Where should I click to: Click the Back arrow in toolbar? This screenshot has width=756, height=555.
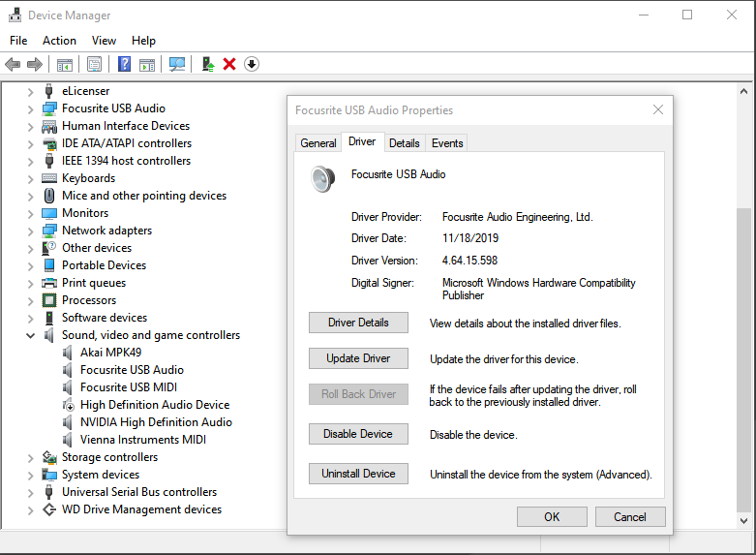(13, 64)
